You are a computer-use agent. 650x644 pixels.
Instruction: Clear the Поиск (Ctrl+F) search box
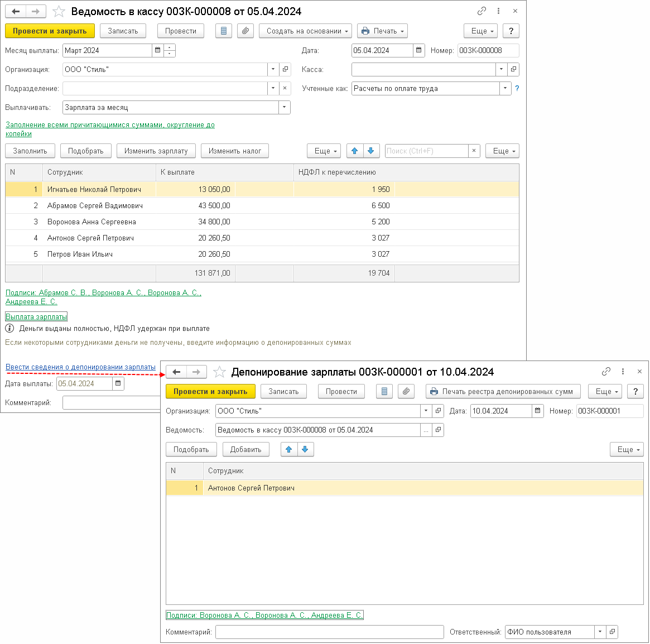click(474, 151)
